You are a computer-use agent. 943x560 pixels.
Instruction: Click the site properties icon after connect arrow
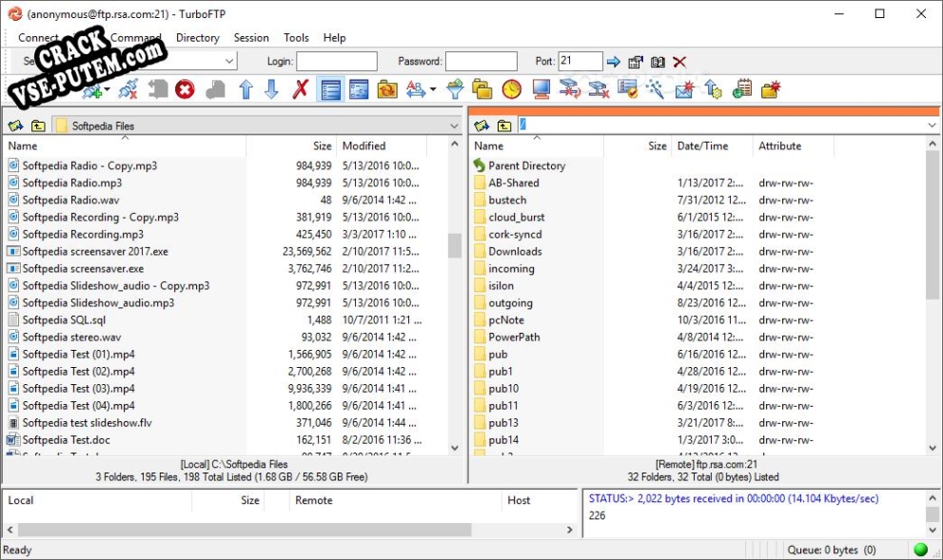pos(636,61)
